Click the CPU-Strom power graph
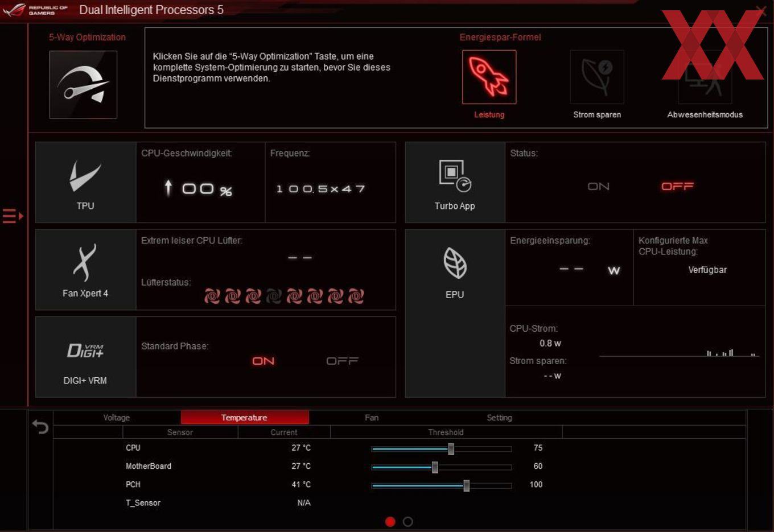The image size is (774, 532). click(x=678, y=352)
